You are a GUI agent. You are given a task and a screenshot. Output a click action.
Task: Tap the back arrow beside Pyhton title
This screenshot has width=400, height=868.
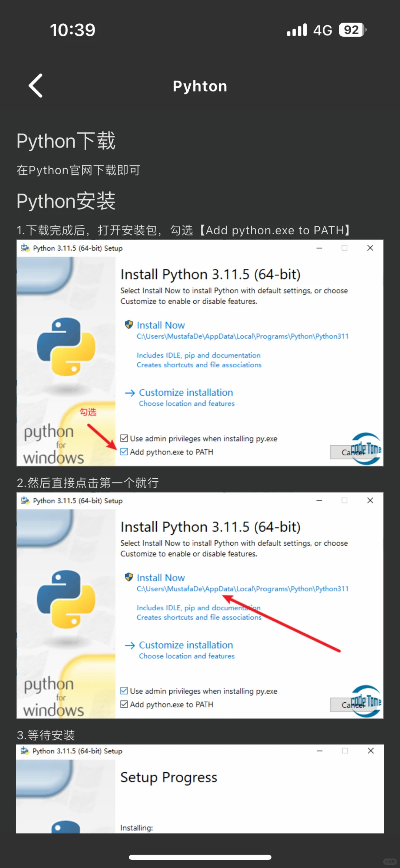[36, 86]
